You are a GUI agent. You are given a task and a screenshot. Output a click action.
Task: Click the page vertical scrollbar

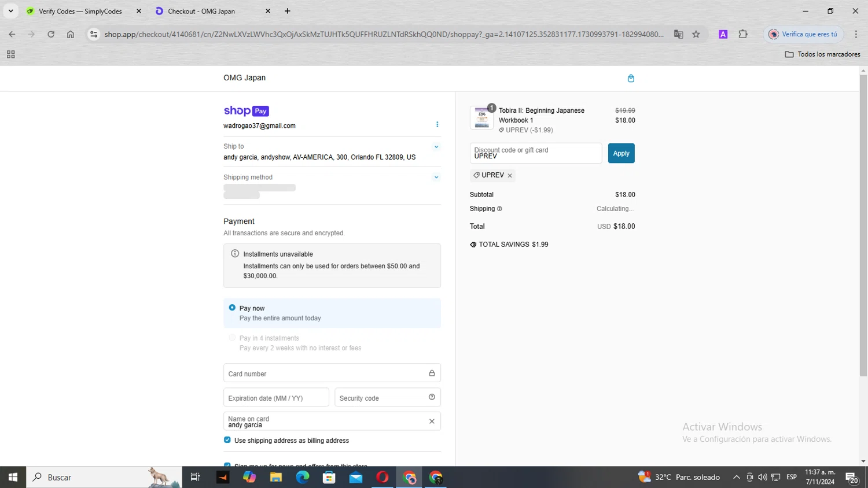point(863,225)
